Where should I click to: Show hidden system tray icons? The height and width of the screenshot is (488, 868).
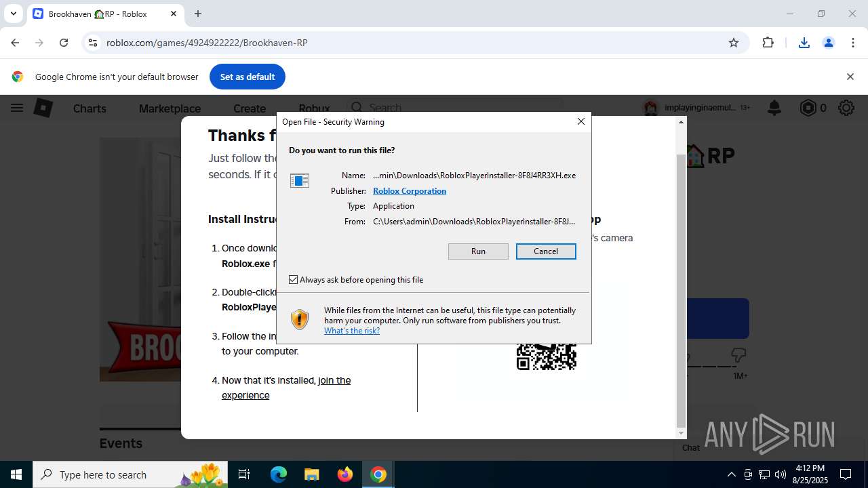[731, 474]
